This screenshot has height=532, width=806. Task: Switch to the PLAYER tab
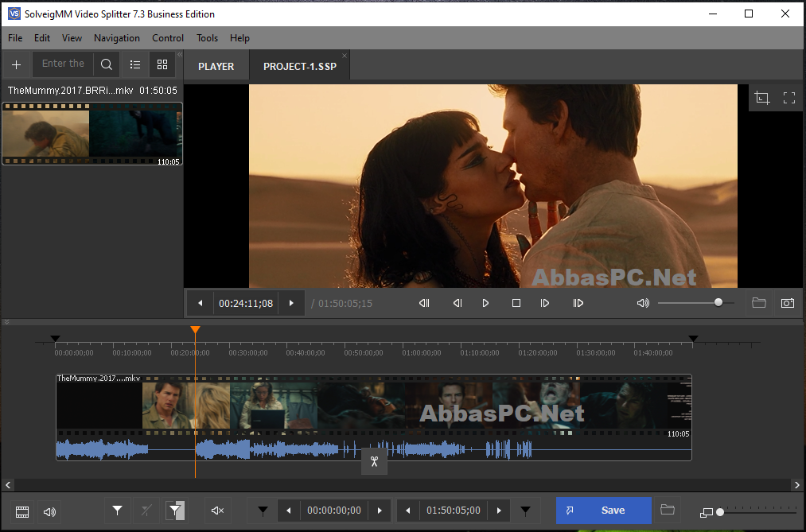coord(216,66)
